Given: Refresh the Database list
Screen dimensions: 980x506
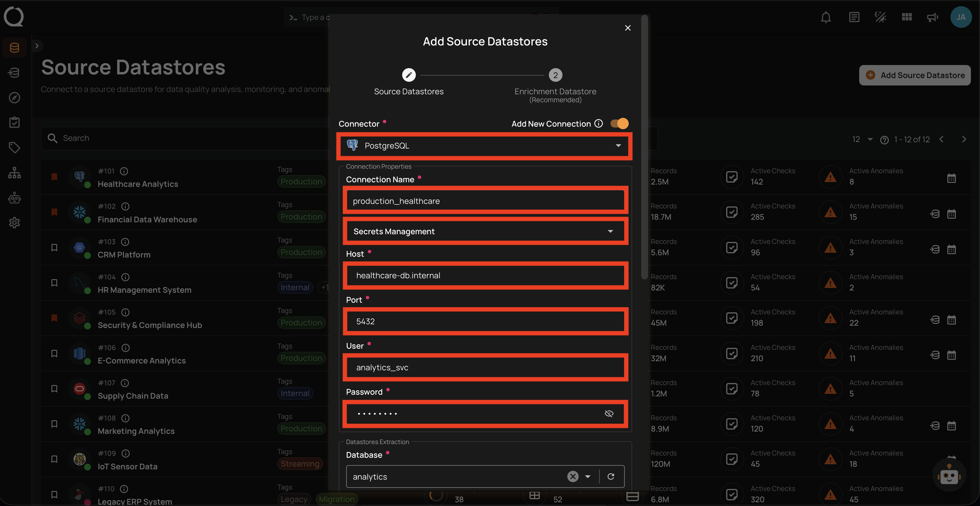Looking at the screenshot, I should point(611,476).
